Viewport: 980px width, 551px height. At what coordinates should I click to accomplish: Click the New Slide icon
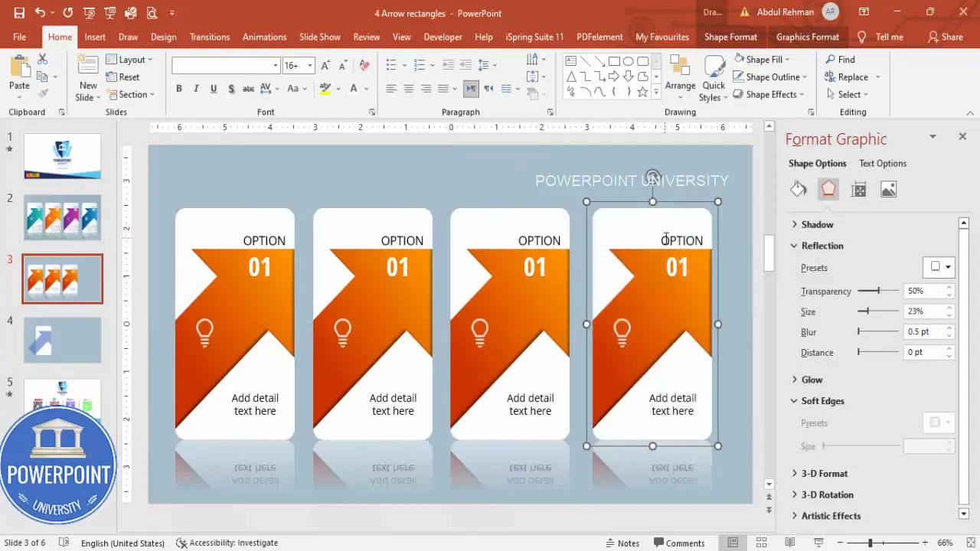tap(87, 66)
